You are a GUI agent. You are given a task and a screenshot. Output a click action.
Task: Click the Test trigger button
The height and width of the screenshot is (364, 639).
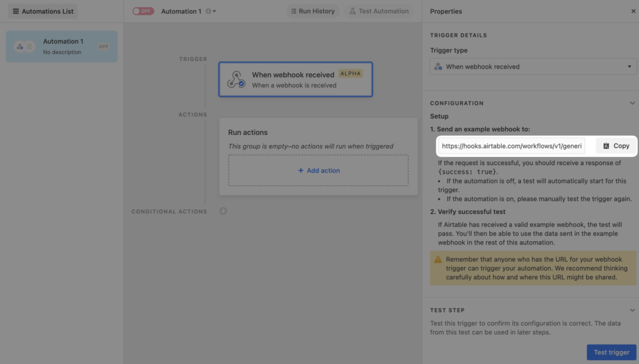[610, 352]
